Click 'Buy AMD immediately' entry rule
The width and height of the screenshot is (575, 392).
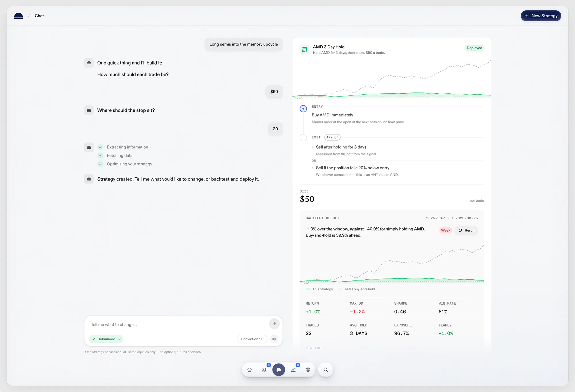pyautogui.click(x=332, y=115)
